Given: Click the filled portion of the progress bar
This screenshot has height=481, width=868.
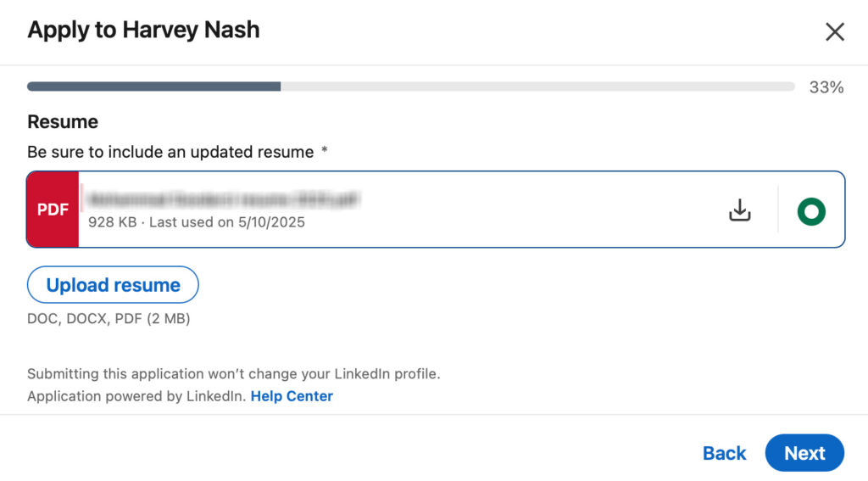Looking at the screenshot, I should point(154,87).
